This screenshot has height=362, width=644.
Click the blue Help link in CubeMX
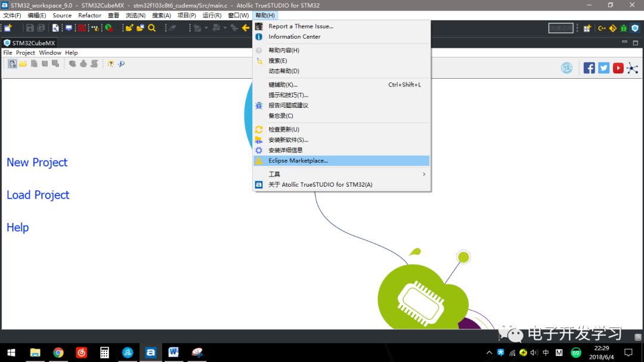click(x=18, y=227)
